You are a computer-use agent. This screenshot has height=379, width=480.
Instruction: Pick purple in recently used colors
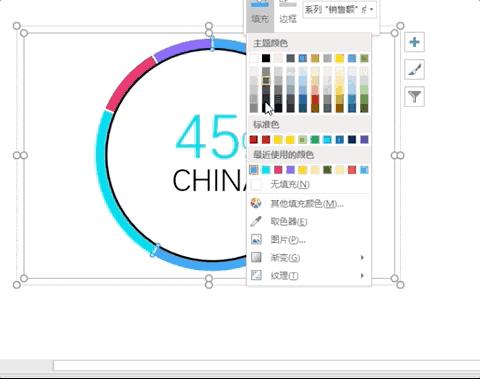(290, 170)
